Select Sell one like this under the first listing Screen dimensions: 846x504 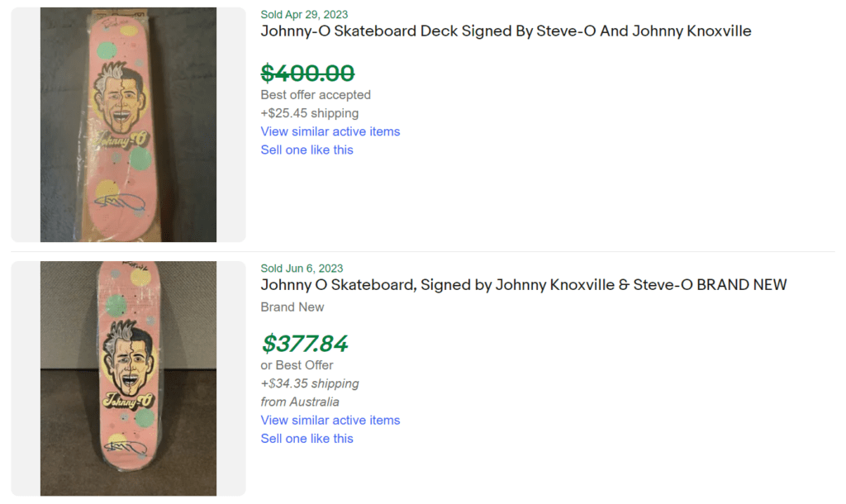click(307, 150)
